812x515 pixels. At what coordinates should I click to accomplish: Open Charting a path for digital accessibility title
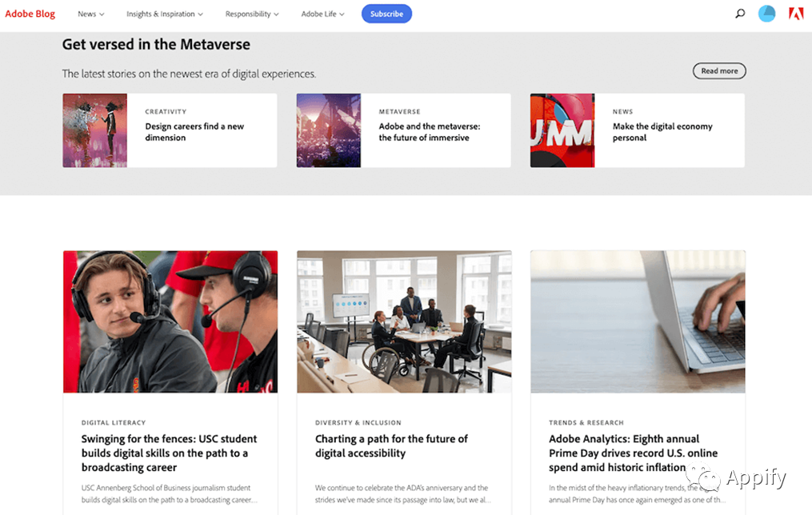coord(391,445)
